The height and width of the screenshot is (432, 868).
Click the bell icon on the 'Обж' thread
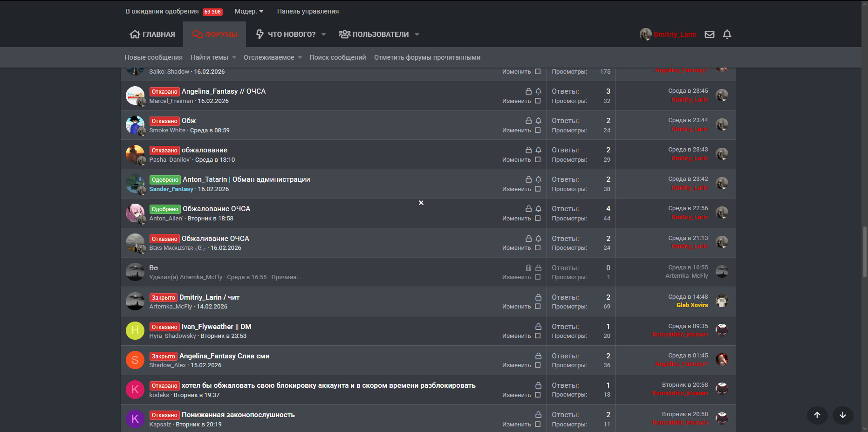tap(538, 121)
